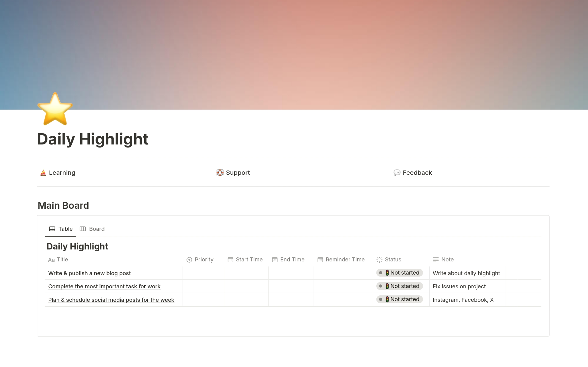Open 'Write & publish a new blog post'

point(89,273)
